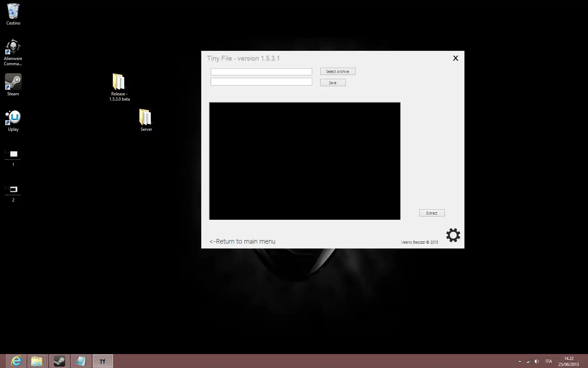Switch to Tiny File taskbar button
The image size is (588, 368).
pos(103,361)
